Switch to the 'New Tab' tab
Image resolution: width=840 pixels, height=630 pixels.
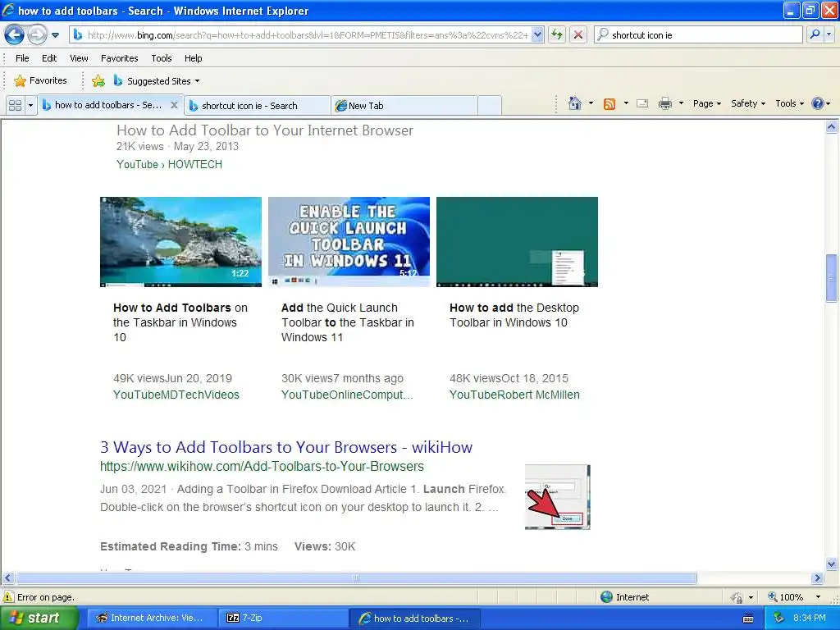click(404, 106)
